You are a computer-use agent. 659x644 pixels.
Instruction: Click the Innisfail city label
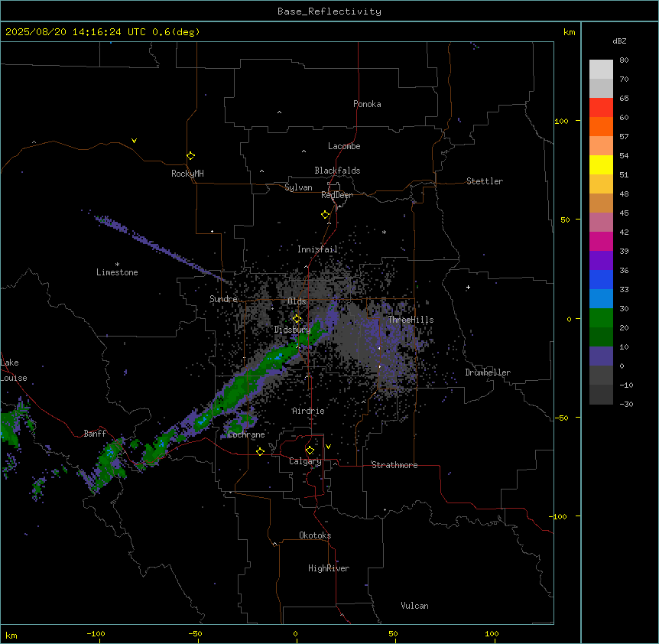(318, 249)
